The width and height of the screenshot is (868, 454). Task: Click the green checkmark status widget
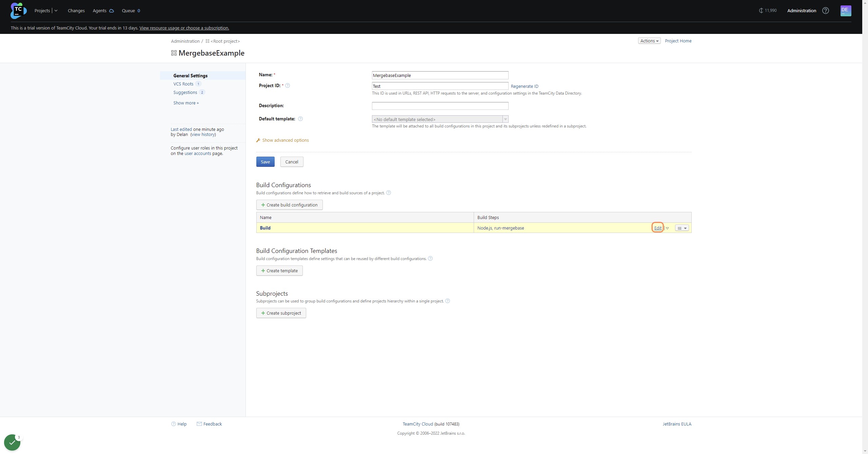[12, 442]
